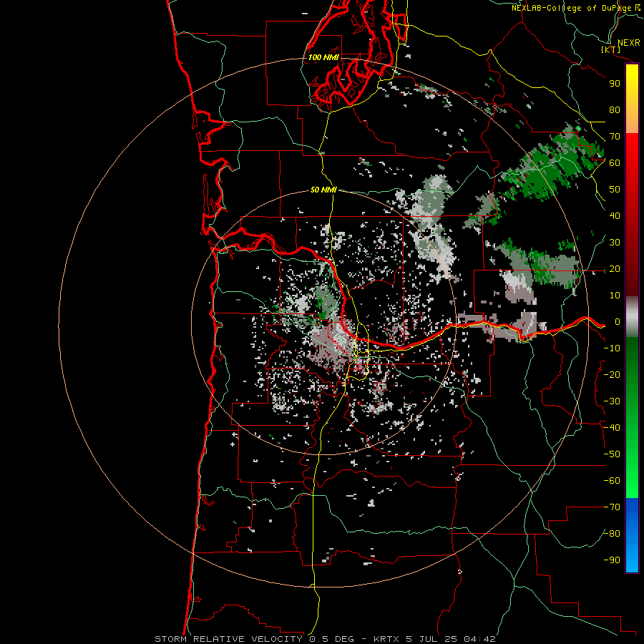Image resolution: width=644 pixels, height=644 pixels.
Task: Click the -40 value on velocity scale
Action: click(x=612, y=428)
